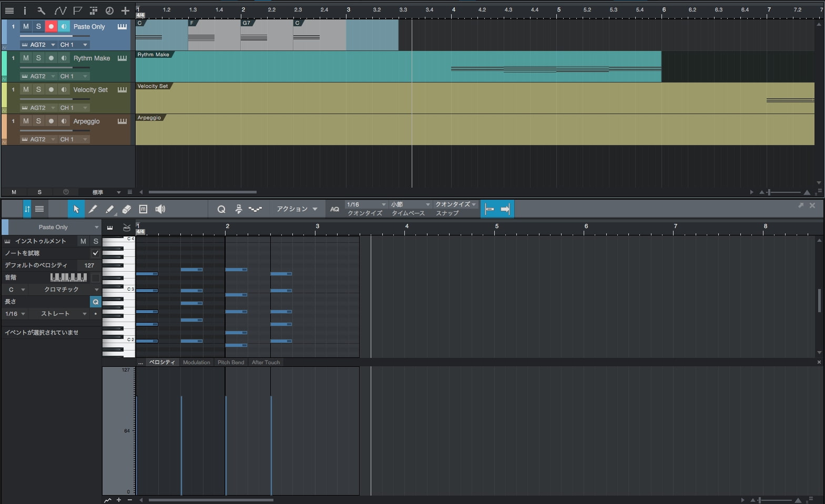This screenshot has width=825, height=504.
Task: Show track list in editor toolbar
Action: point(39,209)
